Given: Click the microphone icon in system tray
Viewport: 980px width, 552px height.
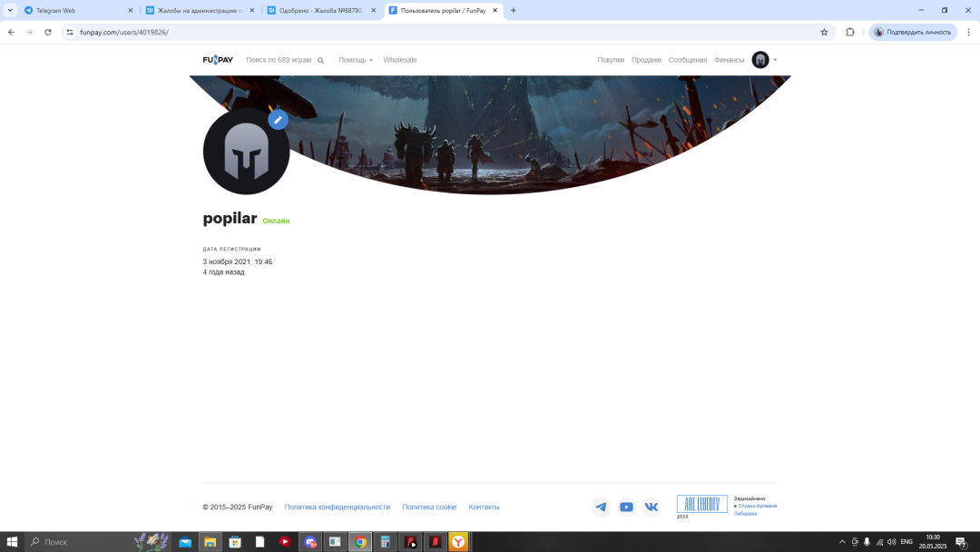Looking at the screenshot, I should 867,542.
